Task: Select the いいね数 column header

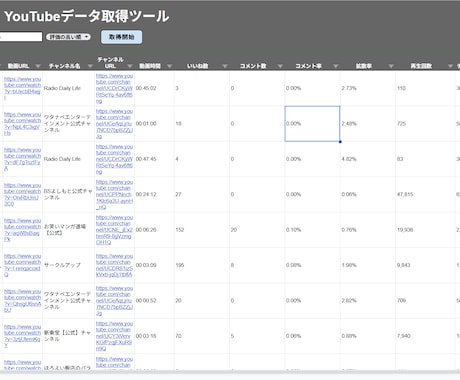Action: (x=198, y=66)
